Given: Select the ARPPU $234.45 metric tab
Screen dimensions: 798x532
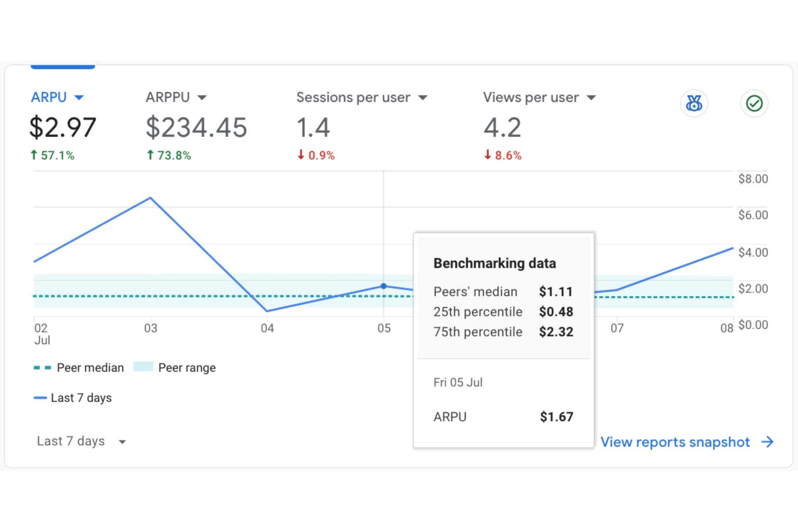Looking at the screenshot, I should [x=196, y=127].
